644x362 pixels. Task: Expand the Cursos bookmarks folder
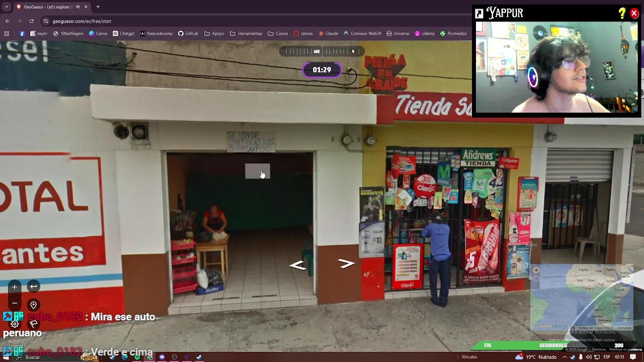(278, 34)
